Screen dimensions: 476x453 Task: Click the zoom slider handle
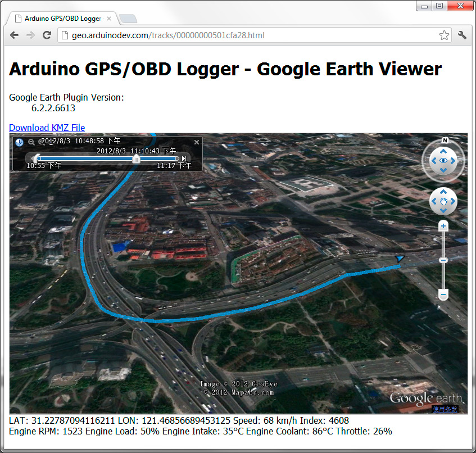point(443,260)
